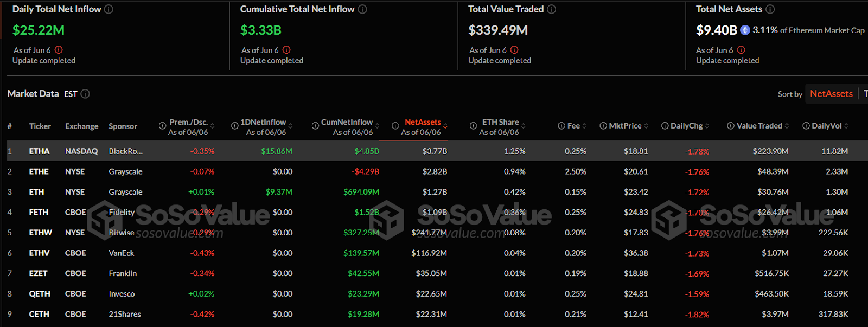This screenshot has width=868, height=327.
Task: Click info icon before DailyVol header
Action: click(x=806, y=126)
